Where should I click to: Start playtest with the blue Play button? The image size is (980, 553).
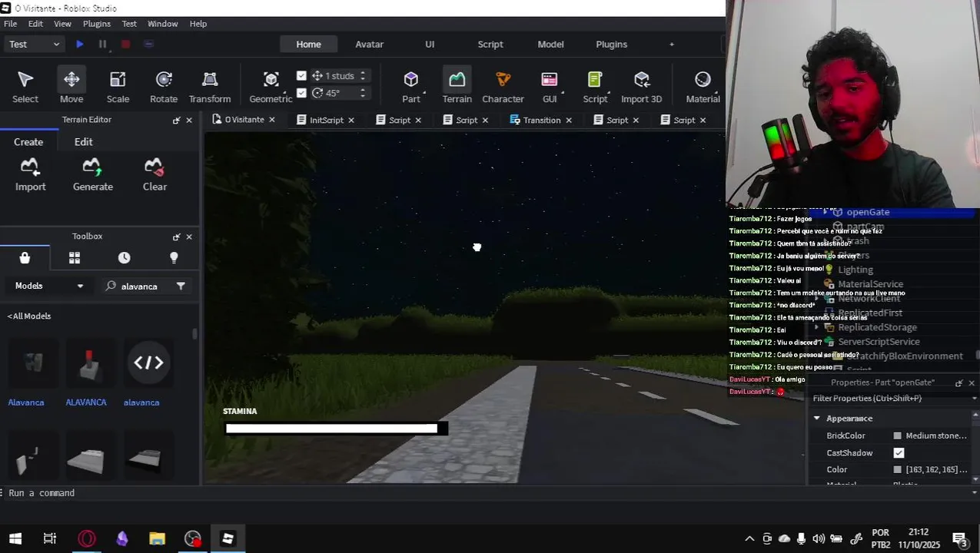(79, 45)
